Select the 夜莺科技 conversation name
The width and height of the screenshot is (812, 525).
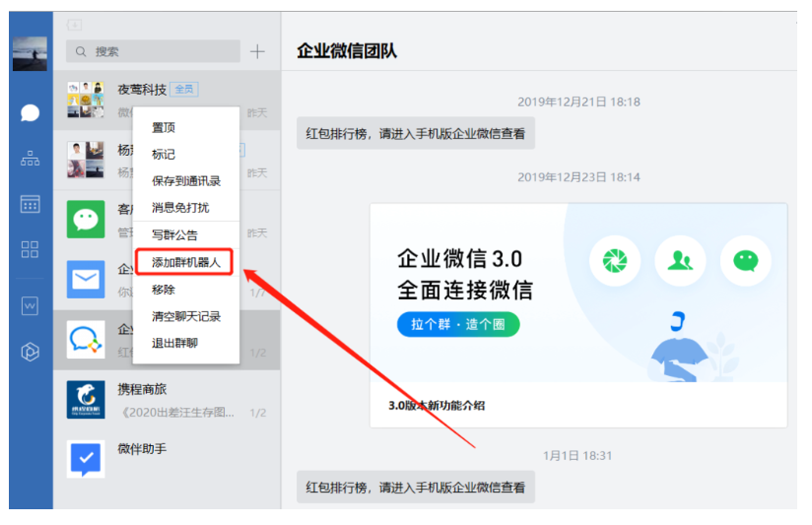tap(142, 90)
